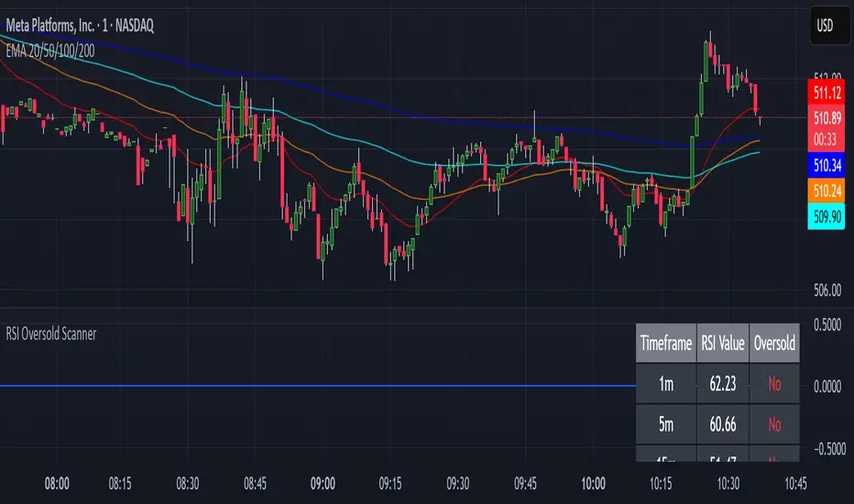Open the USD currency selector
The width and height of the screenshot is (854, 504).
point(827,28)
